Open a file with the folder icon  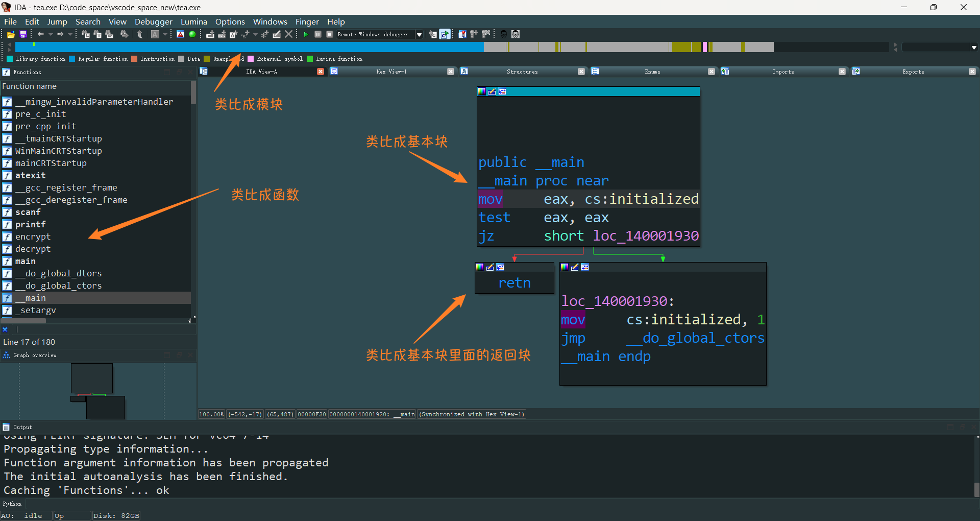point(11,34)
